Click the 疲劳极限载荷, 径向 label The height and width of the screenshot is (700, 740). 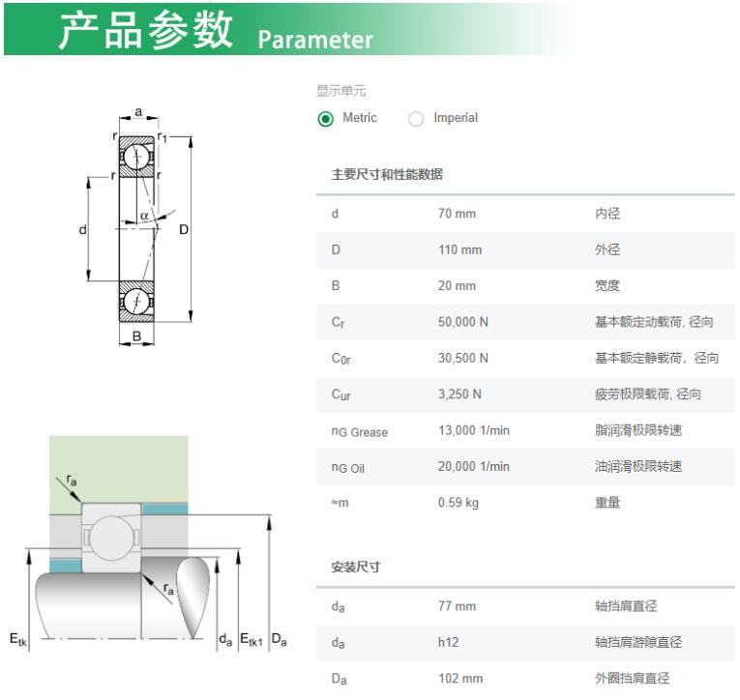click(647, 394)
